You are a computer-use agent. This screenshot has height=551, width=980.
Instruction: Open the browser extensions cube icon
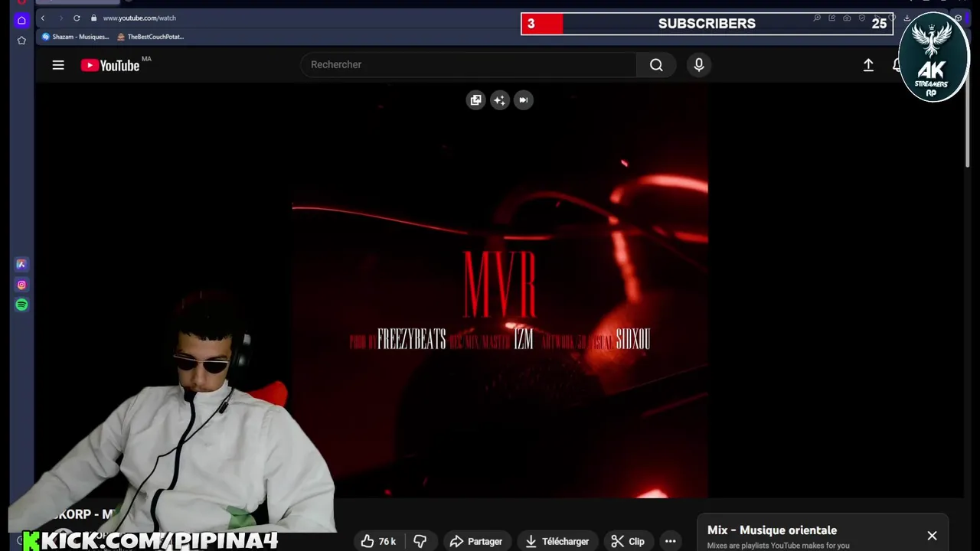point(958,18)
